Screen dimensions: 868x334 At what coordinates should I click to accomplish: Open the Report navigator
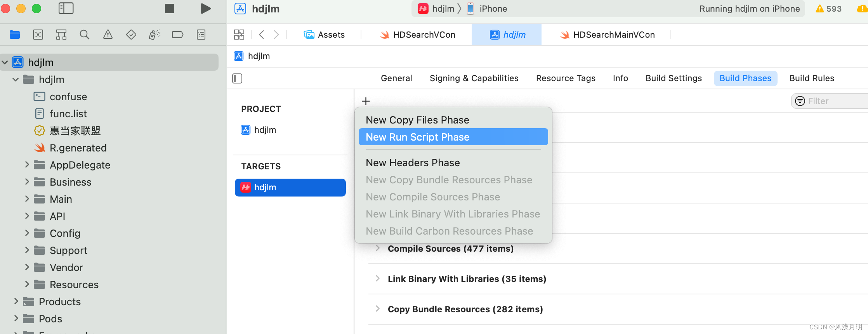pos(201,35)
